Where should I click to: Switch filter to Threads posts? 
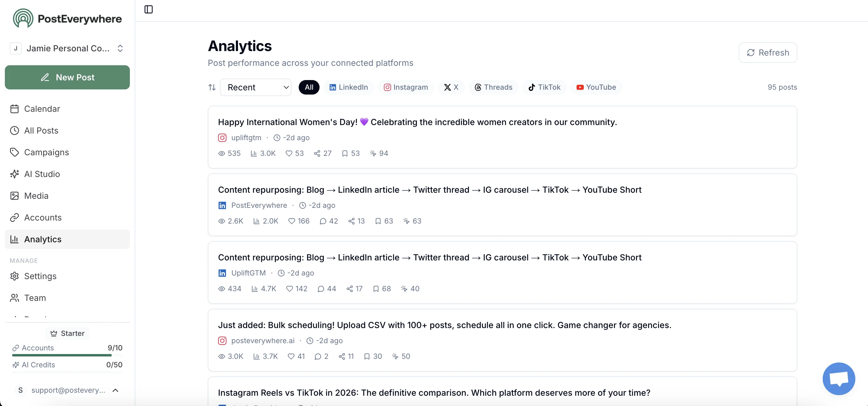click(493, 87)
